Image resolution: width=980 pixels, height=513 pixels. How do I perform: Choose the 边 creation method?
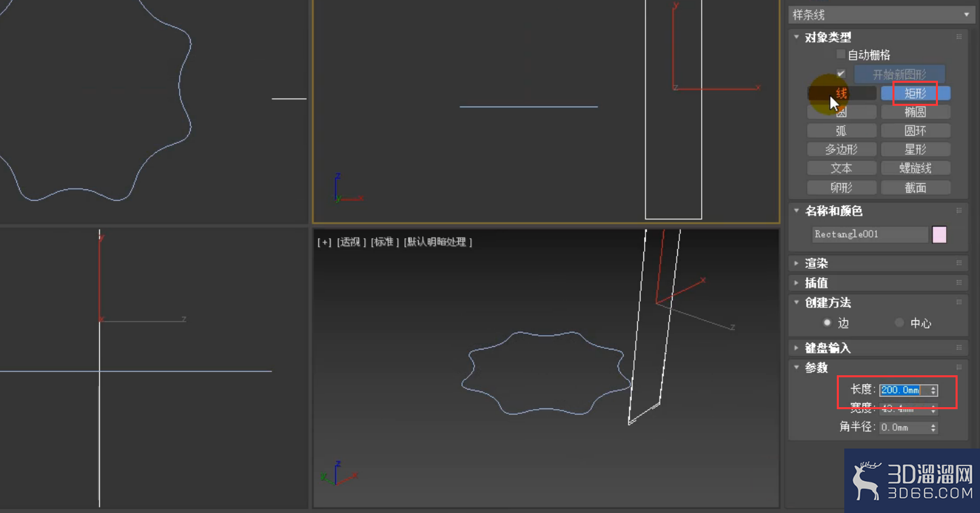pos(827,323)
